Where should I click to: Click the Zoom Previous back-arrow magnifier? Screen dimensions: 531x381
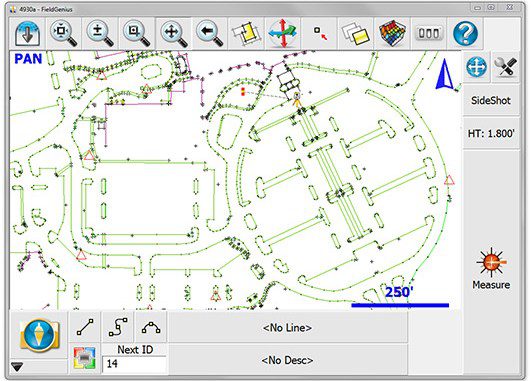pyautogui.click(x=210, y=33)
